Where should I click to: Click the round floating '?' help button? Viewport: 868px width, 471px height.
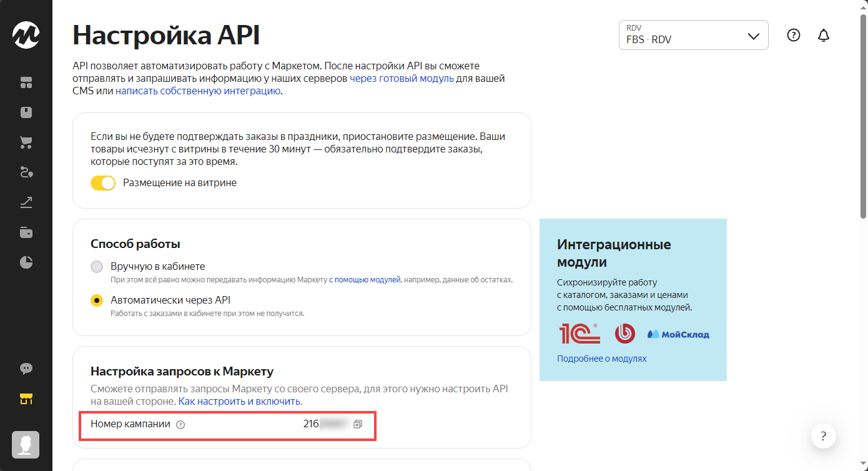tap(824, 436)
